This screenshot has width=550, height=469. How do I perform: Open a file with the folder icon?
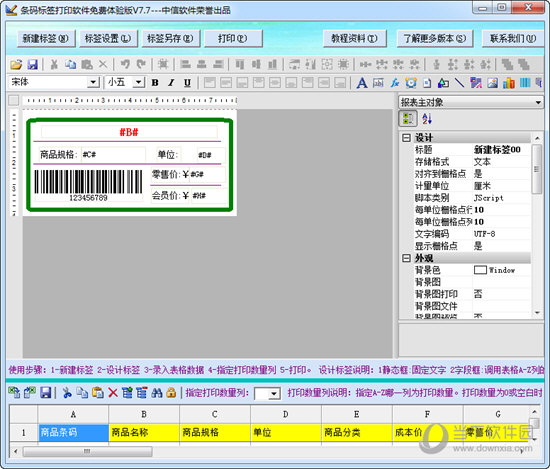point(16,64)
